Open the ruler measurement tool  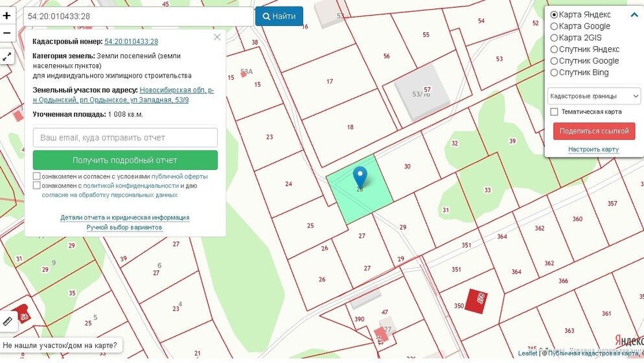8,322
